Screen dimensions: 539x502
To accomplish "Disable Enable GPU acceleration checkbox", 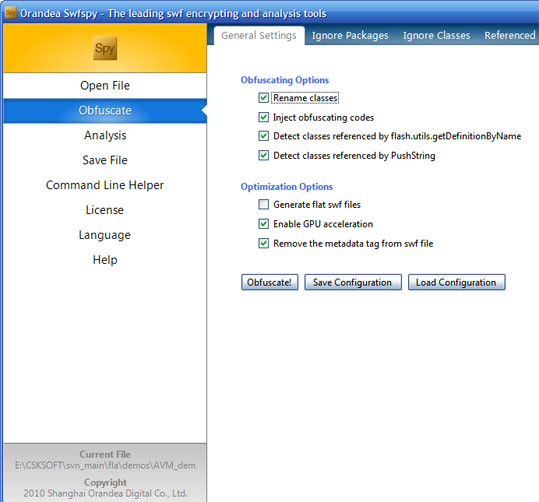I will [x=263, y=224].
